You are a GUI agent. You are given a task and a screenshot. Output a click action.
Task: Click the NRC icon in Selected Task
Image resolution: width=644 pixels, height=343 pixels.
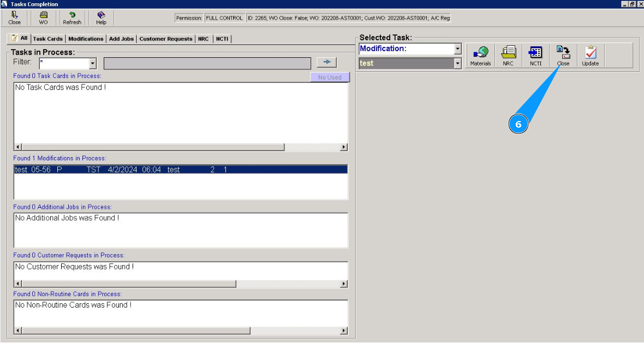508,56
